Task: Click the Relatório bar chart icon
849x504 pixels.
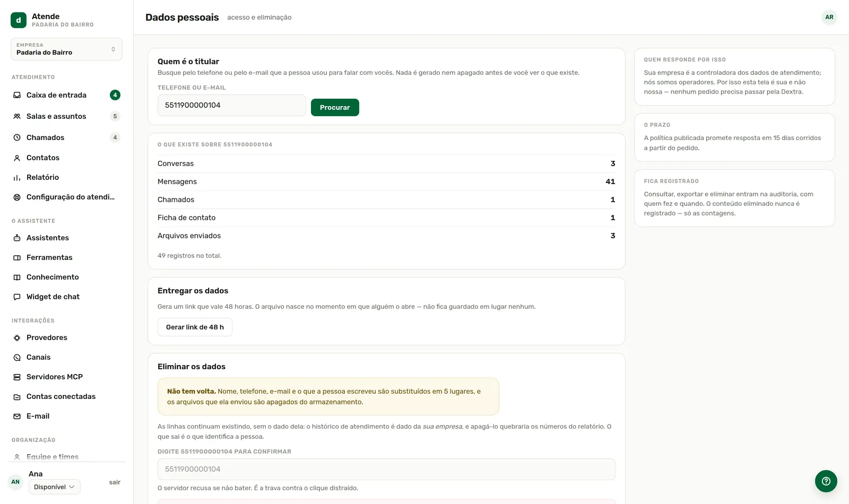Action: pyautogui.click(x=17, y=178)
